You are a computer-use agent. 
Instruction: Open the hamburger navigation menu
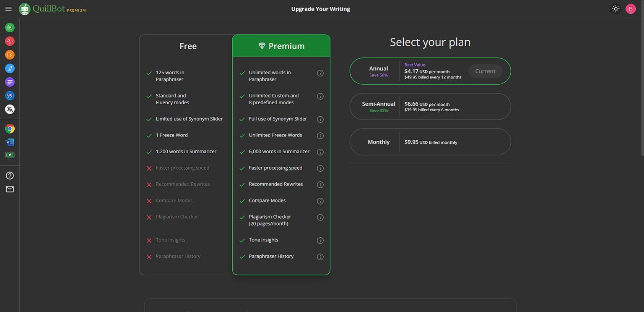coord(8,9)
